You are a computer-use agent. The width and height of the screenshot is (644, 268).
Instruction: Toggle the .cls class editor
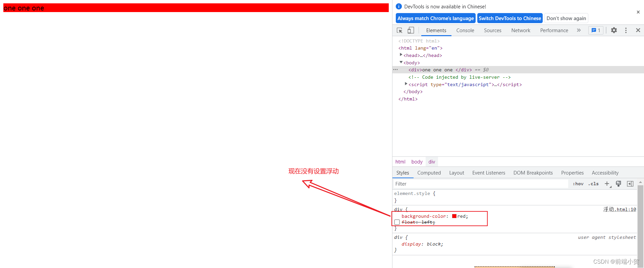point(593,184)
